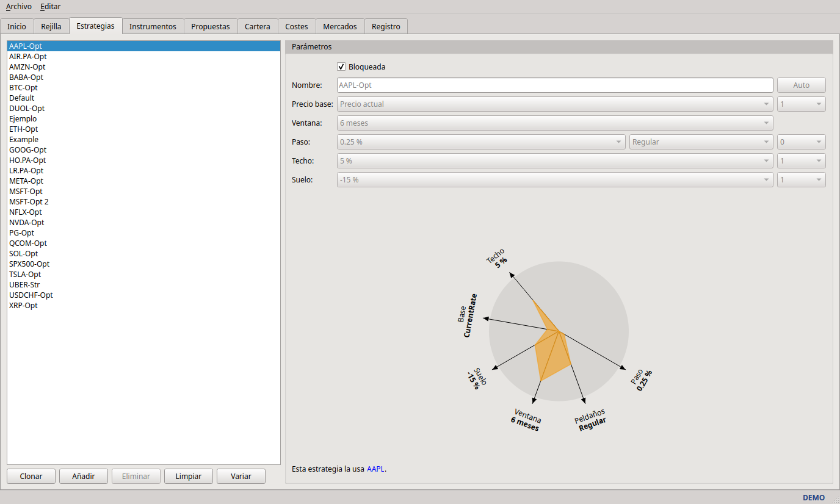Open the Propuestas tab
The image size is (840, 504).
[211, 26]
